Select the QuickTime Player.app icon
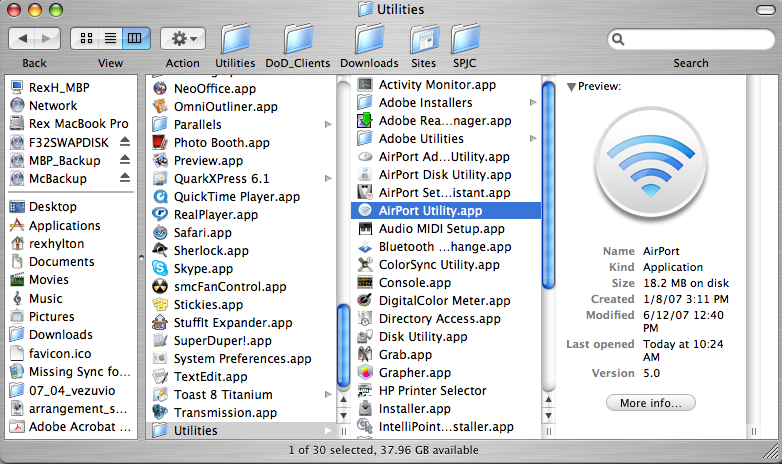This screenshot has width=782, height=464. tap(160, 196)
